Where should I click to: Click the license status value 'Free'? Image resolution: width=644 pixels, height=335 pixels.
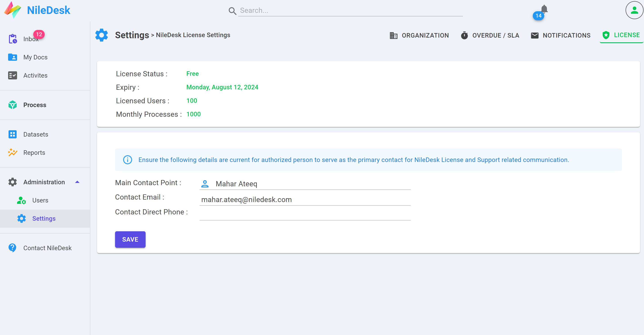[193, 74]
